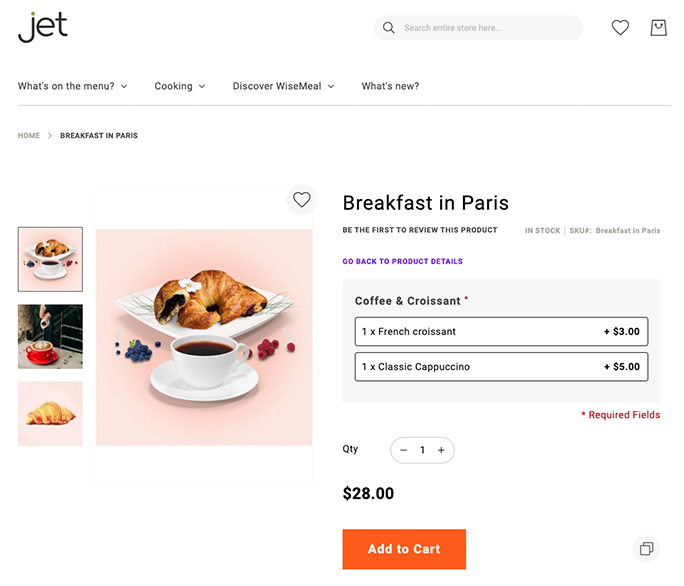Screen dimensions: 684x586
Task: Expand the Cooking menu
Action: [x=180, y=86]
